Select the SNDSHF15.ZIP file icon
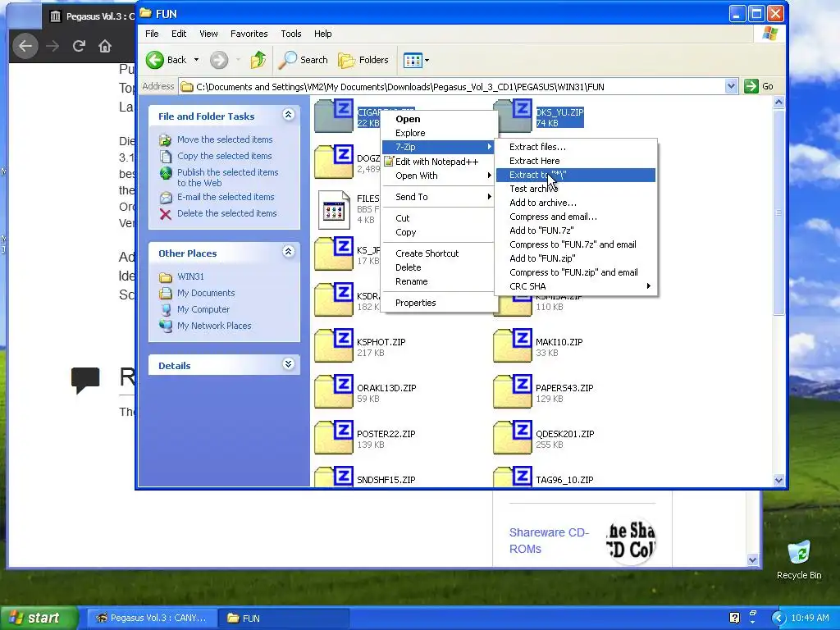Screen dimensions: 840x630 [x=334, y=477]
